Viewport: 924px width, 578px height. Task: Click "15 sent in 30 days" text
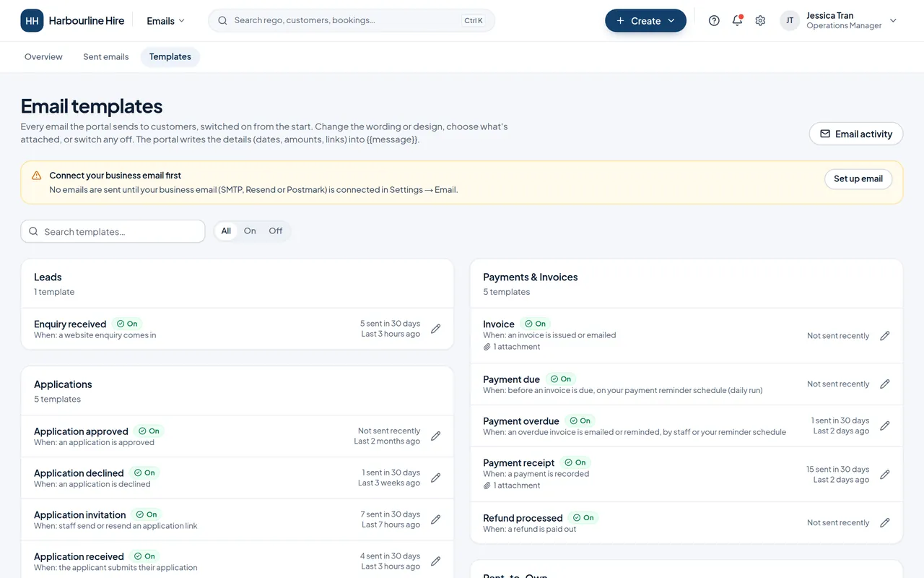tap(837, 470)
